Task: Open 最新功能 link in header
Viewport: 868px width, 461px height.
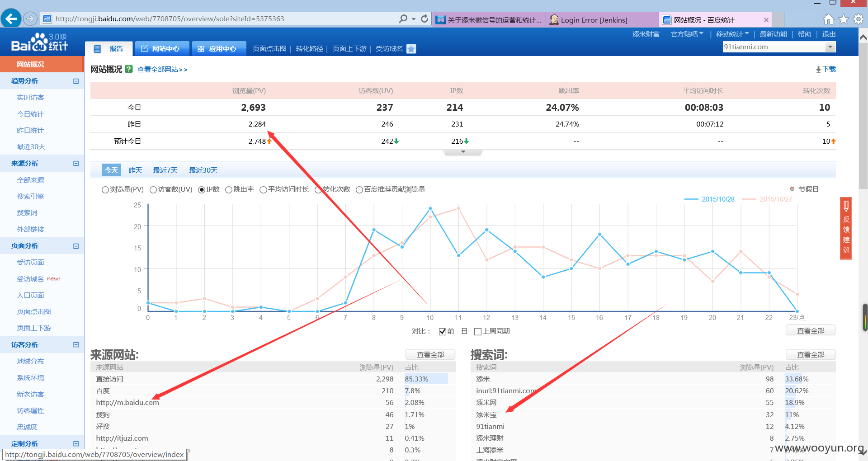Action: [x=774, y=34]
